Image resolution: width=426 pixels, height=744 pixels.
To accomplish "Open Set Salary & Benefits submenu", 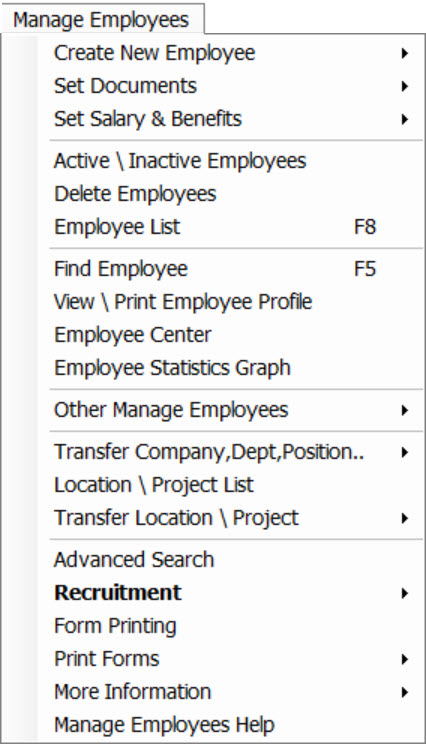I will (x=231, y=119).
